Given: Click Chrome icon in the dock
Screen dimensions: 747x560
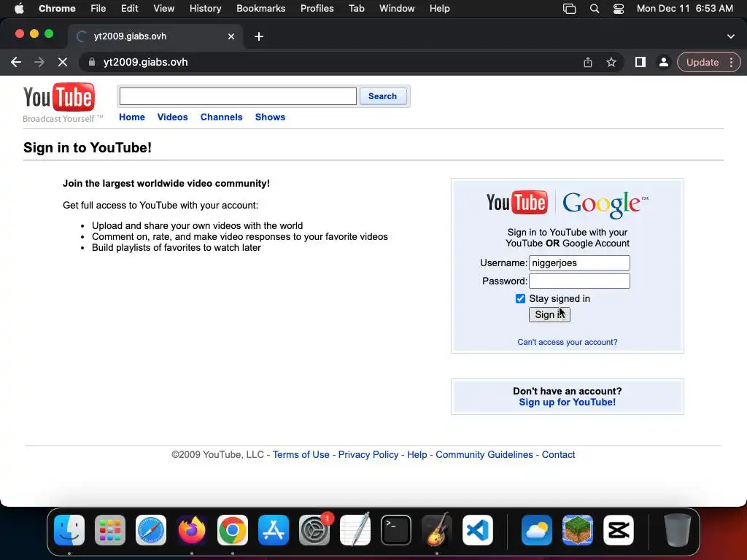Looking at the screenshot, I should click(x=233, y=530).
